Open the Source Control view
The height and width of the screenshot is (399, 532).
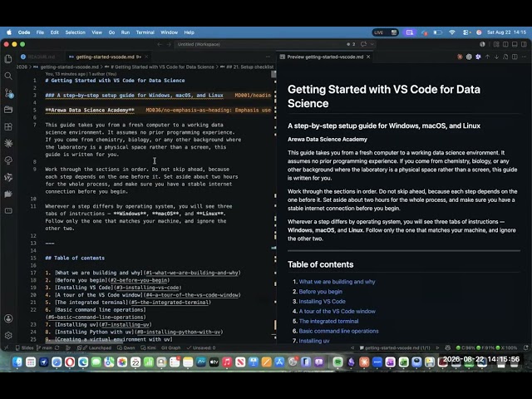8,93
